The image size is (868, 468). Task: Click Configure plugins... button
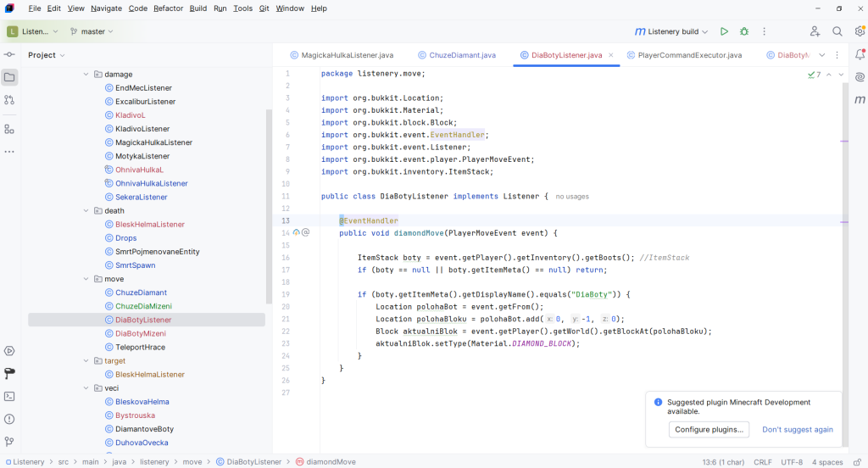click(x=709, y=429)
